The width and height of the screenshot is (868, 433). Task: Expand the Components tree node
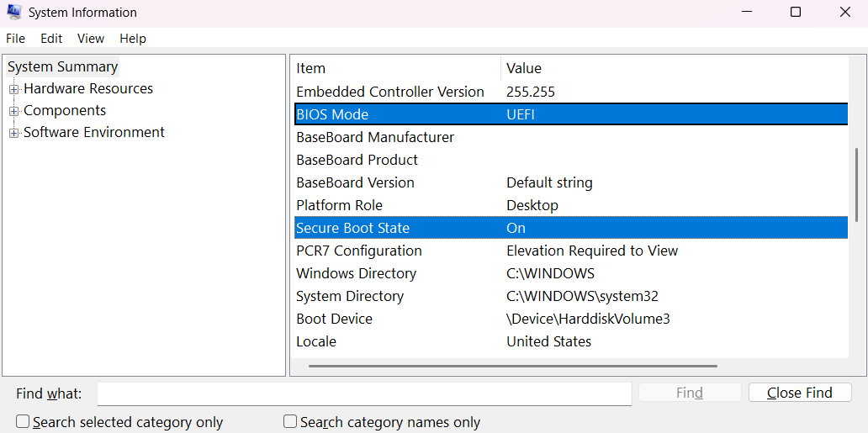[x=13, y=111]
